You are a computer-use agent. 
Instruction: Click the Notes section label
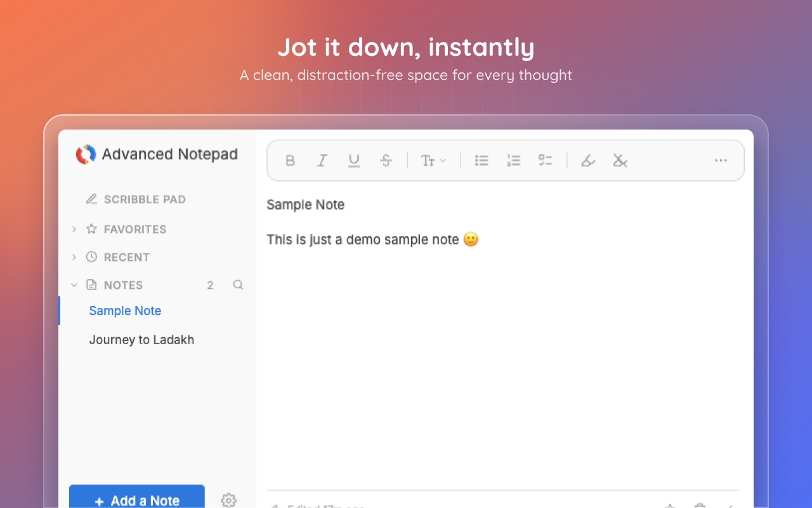pyautogui.click(x=123, y=285)
